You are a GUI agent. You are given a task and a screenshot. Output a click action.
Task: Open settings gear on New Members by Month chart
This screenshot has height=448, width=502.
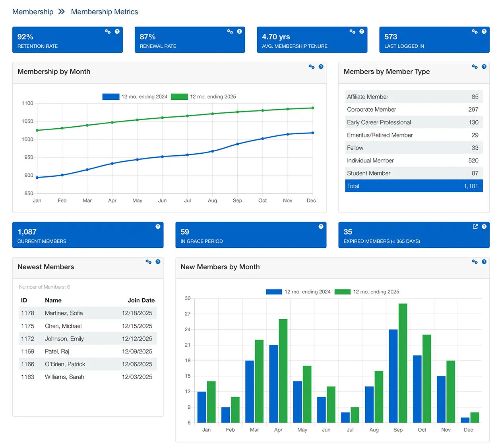[475, 262]
